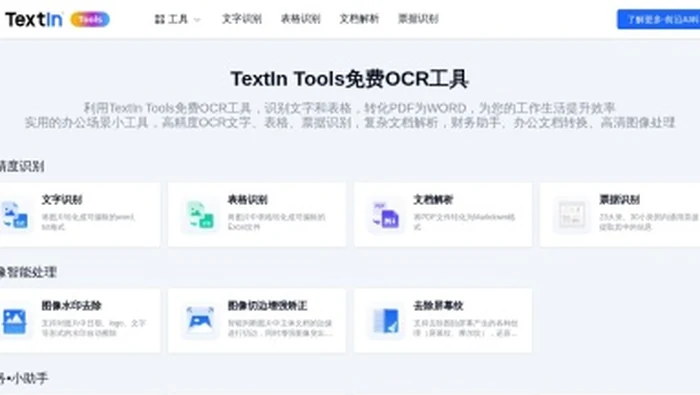Screen dimensions: 700x395
Task: Open the 票据识别 navigation item
Action: point(418,19)
